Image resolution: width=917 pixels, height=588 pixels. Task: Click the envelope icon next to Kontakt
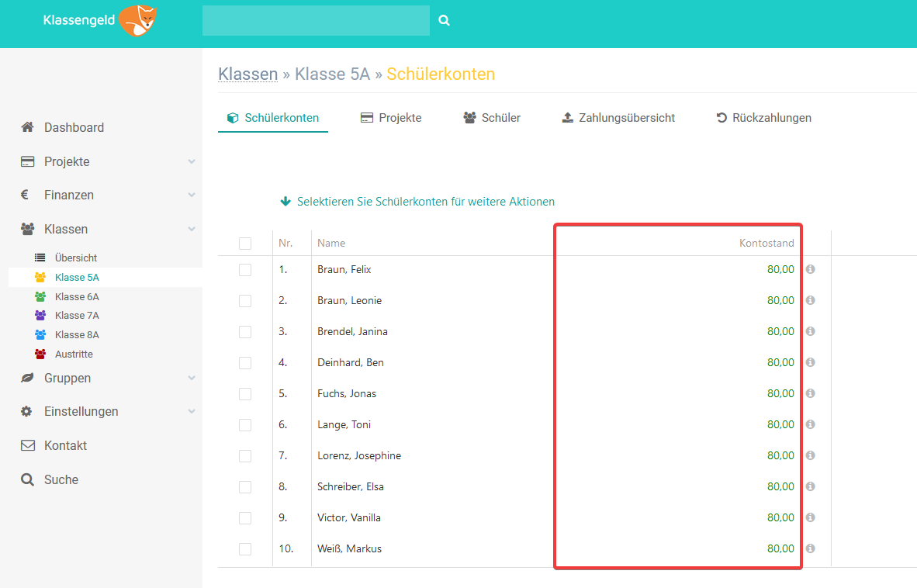pos(27,445)
